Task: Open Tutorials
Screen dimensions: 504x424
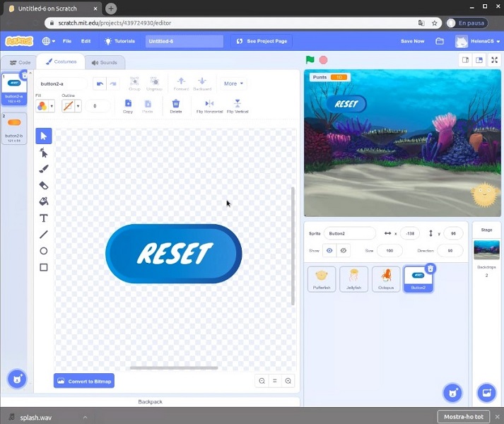Action: click(119, 41)
